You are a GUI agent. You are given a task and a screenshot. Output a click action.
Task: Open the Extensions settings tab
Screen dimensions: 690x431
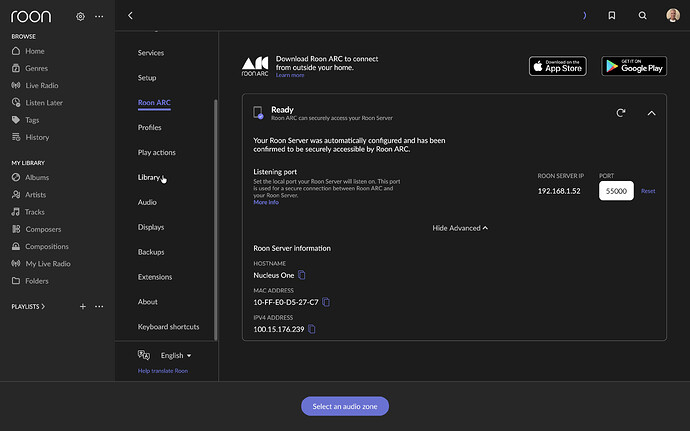click(x=155, y=277)
